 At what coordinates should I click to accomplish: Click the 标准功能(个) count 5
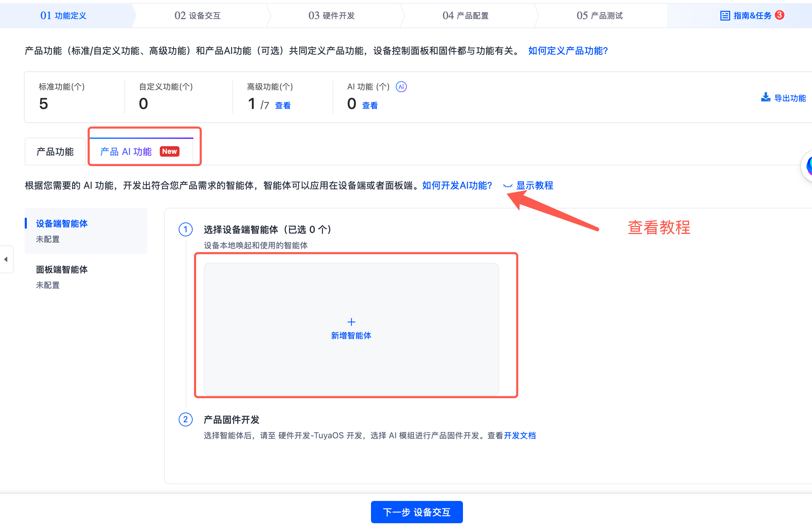point(44,104)
